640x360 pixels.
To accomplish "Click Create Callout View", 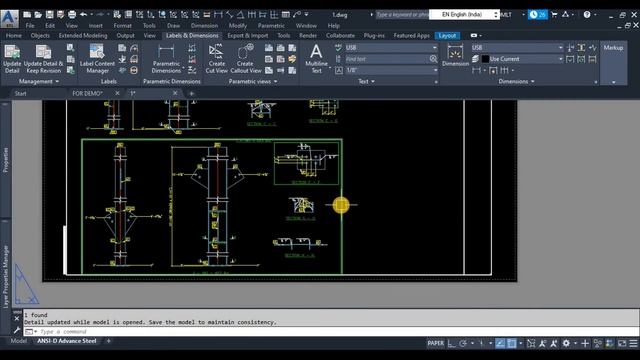I will (245, 59).
